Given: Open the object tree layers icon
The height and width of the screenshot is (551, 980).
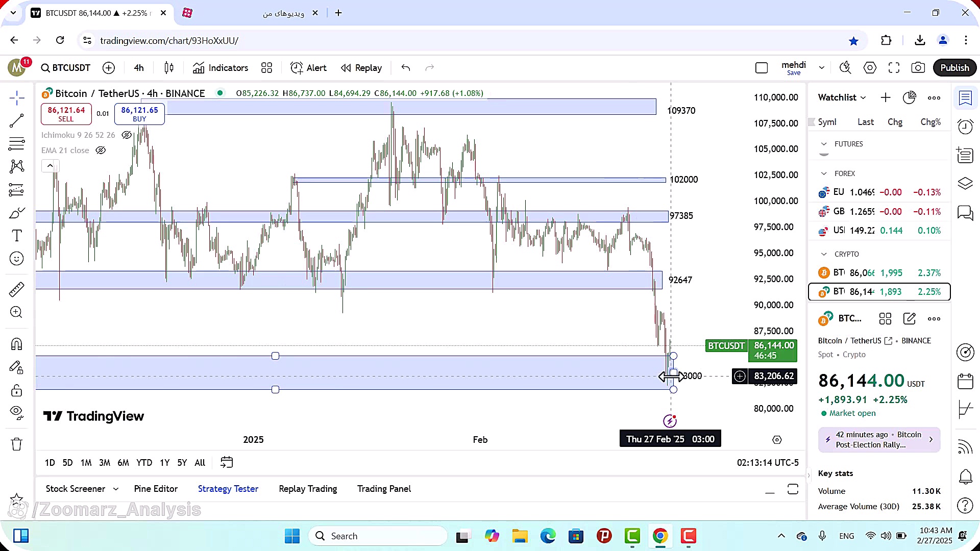Looking at the screenshot, I should pos(965,183).
